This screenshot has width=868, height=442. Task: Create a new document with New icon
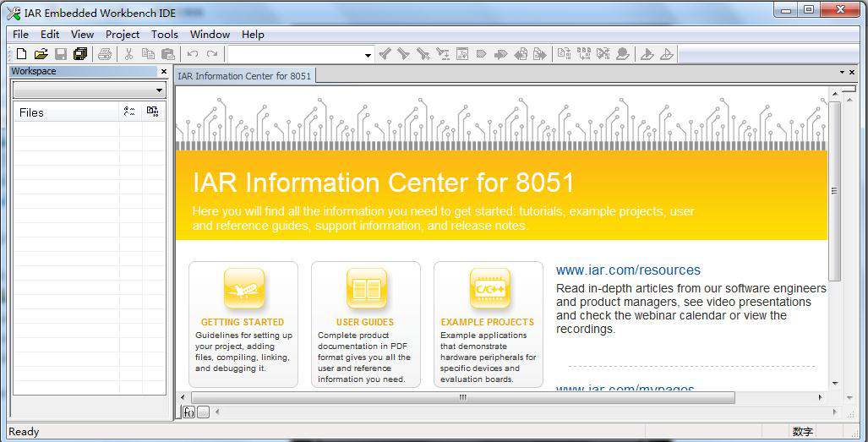click(22, 54)
